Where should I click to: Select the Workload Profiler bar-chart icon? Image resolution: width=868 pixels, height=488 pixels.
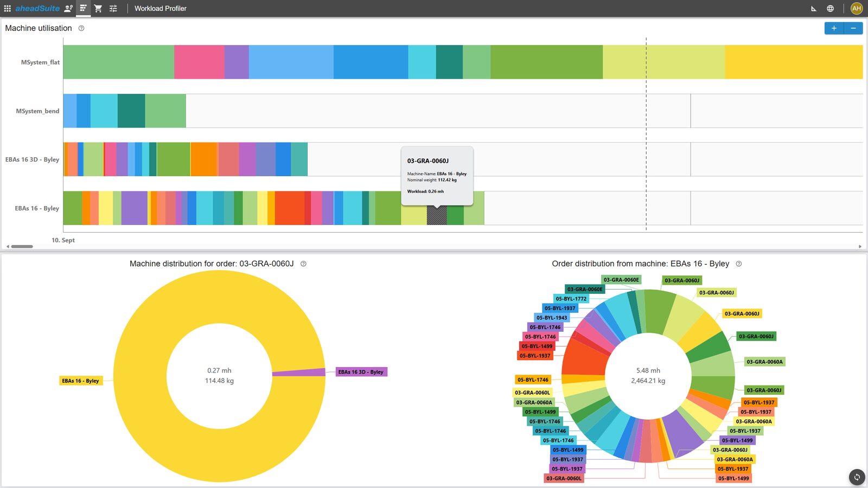pyautogui.click(x=83, y=9)
